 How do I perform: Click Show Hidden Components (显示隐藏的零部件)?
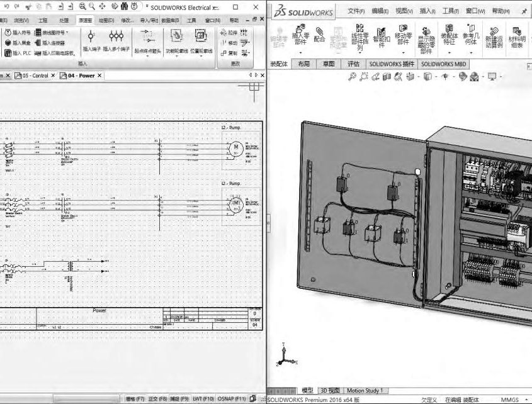426,40
